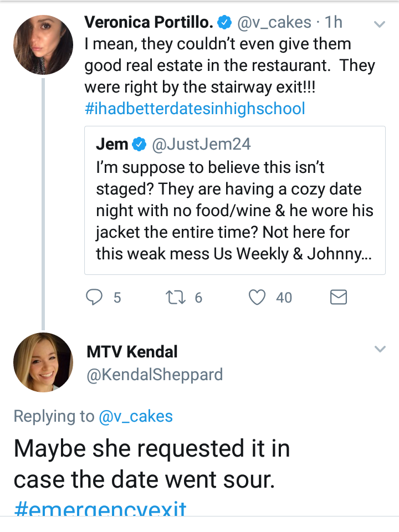Expand options chevron on MTV Kendal's reply
The height and width of the screenshot is (532, 399).
[x=380, y=349]
